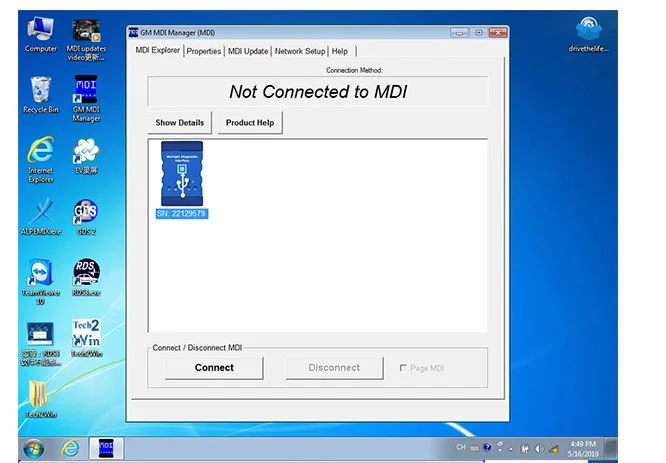The width and height of the screenshot is (666, 463).
Task: Launch GM MDI Manager desktop shortcut
Action: tap(86, 99)
